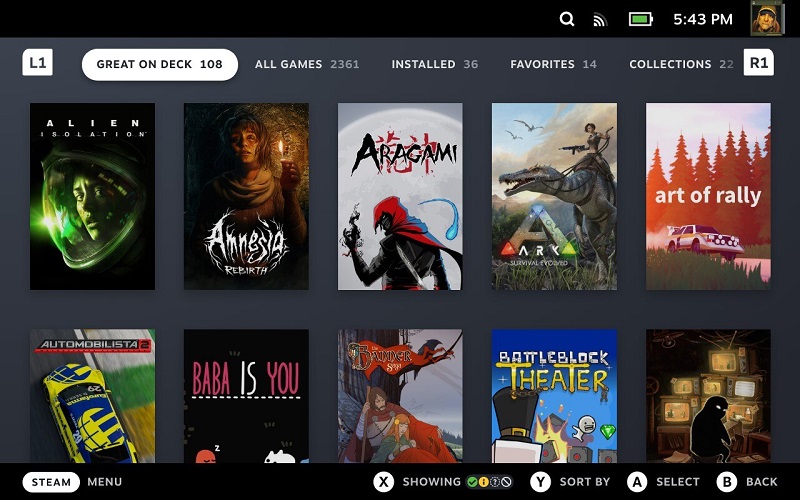Check the battery indicator icon
This screenshot has height=500, width=800.
tap(641, 19)
